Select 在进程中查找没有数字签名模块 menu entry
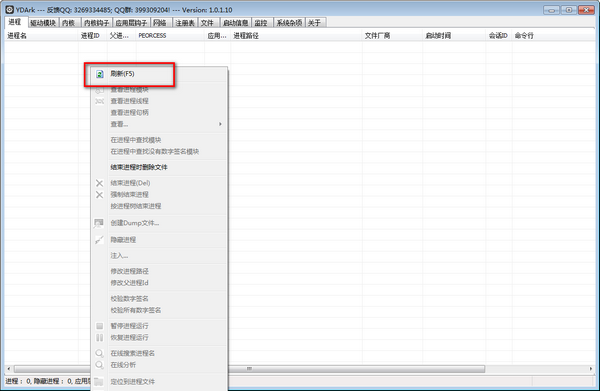 click(x=155, y=152)
